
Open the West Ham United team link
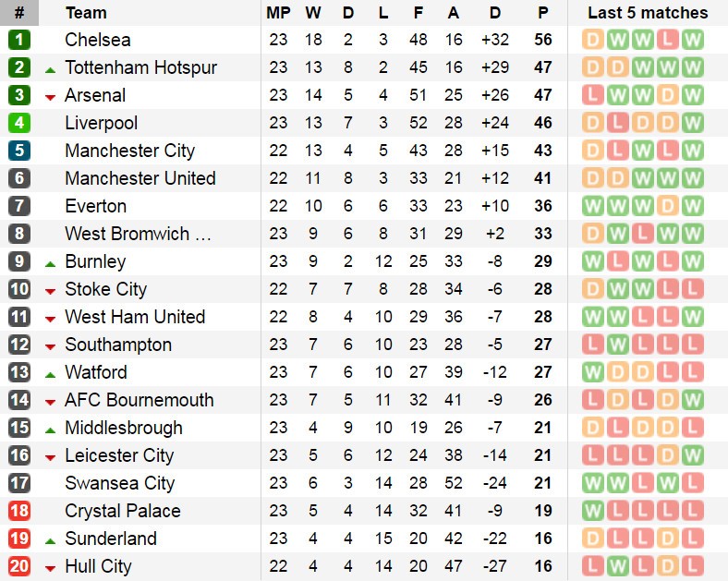click(x=135, y=317)
